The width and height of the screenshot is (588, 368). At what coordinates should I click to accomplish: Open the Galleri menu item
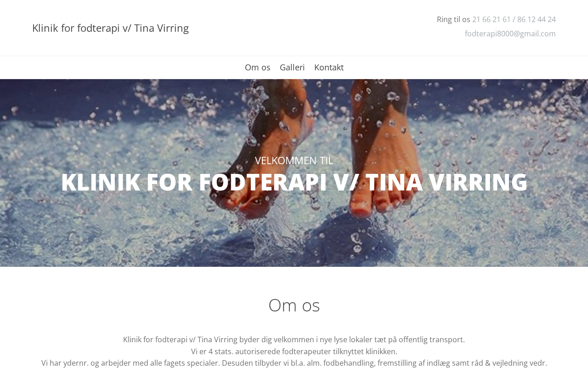pos(292,67)
